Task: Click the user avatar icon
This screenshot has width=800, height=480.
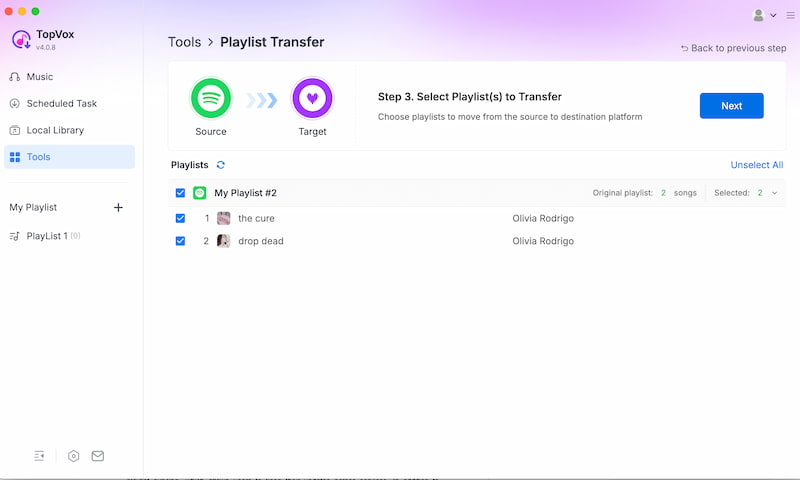Action: 759,15
